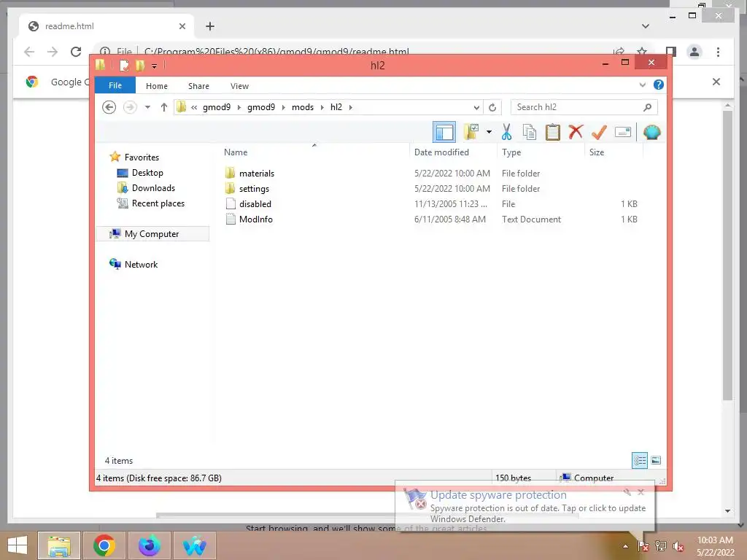
Task: Click the Paste clipboard icon
Action: click(553, 132)
